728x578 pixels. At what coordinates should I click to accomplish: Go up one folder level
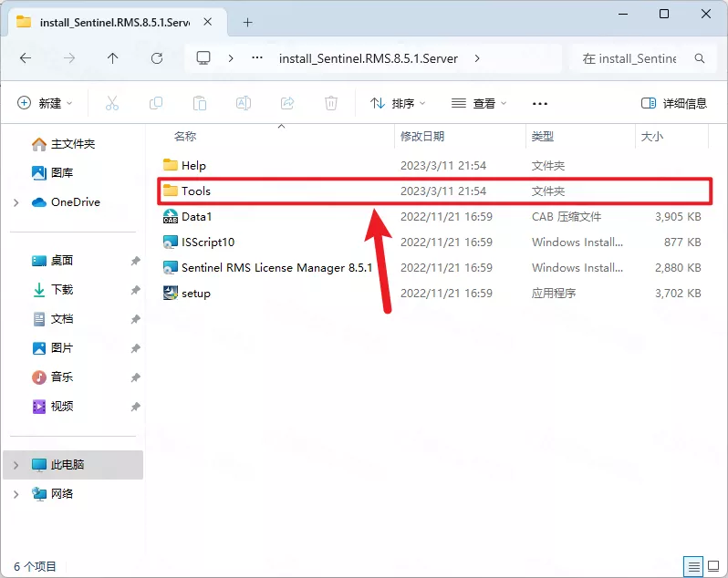click(x=113, y=58)
